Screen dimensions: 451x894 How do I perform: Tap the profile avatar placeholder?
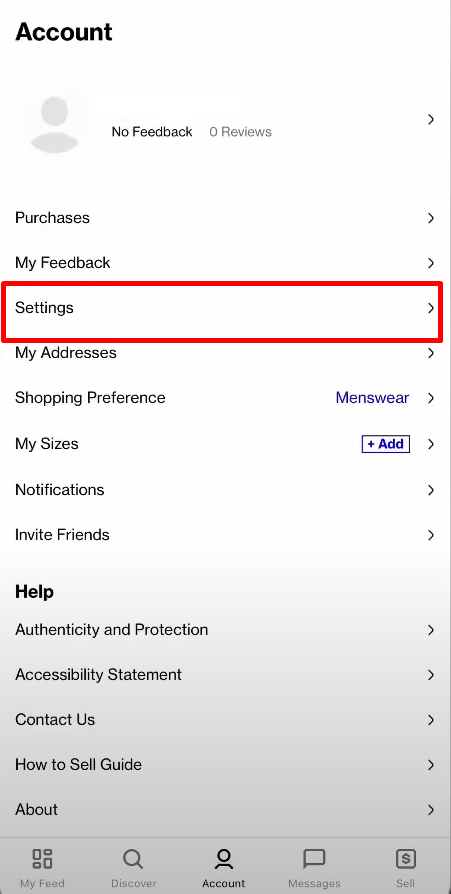pyautogui.click(x=55, y=125)
